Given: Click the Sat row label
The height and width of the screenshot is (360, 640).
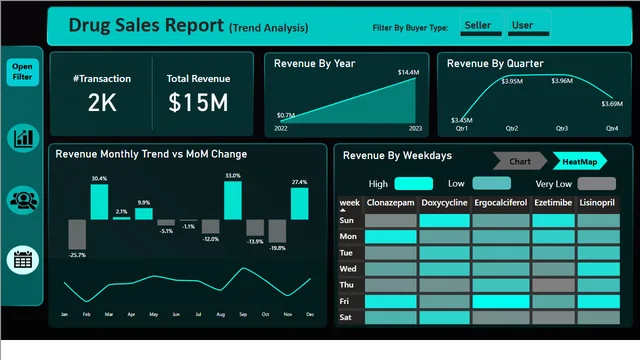Looking at the screenshot, I should pos(345,317).
